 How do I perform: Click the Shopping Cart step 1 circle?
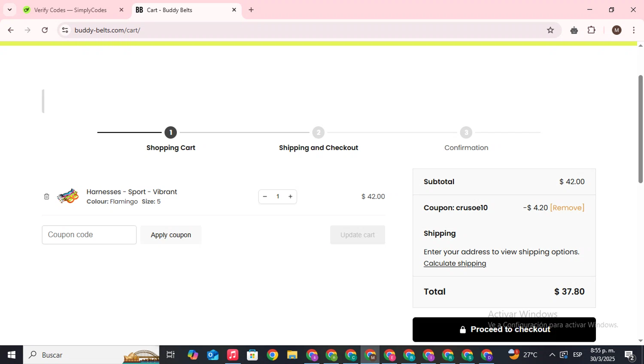coord(170,132)
